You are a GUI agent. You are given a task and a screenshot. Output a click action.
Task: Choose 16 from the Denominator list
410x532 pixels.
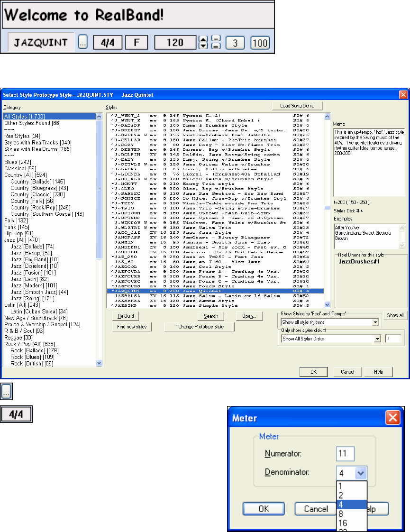coord(352,523)
